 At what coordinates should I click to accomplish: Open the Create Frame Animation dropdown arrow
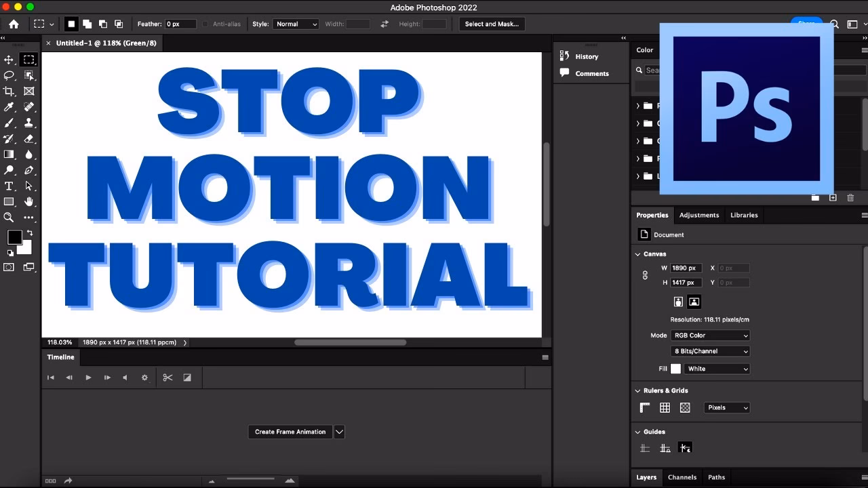(338, 432)
